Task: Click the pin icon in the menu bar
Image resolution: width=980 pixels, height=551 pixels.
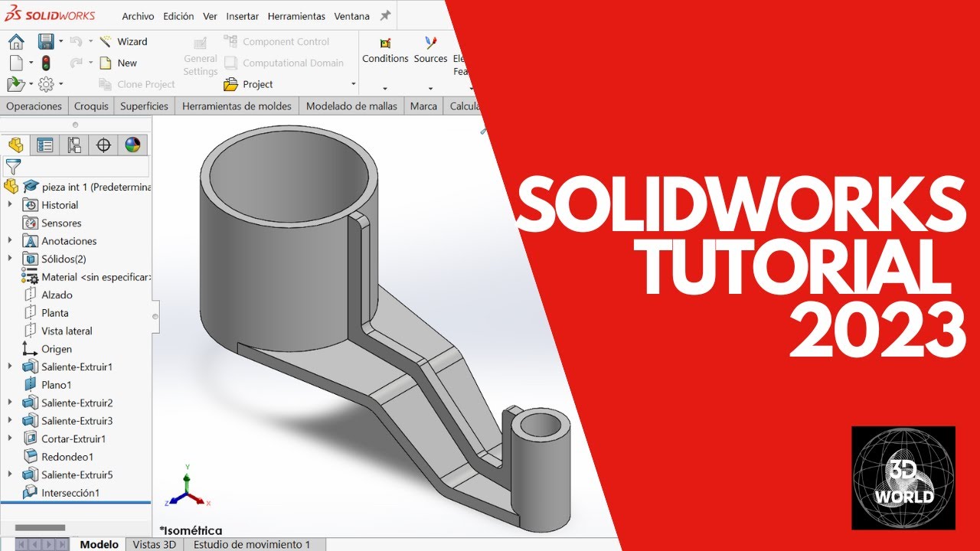Action: coord(385,15)
